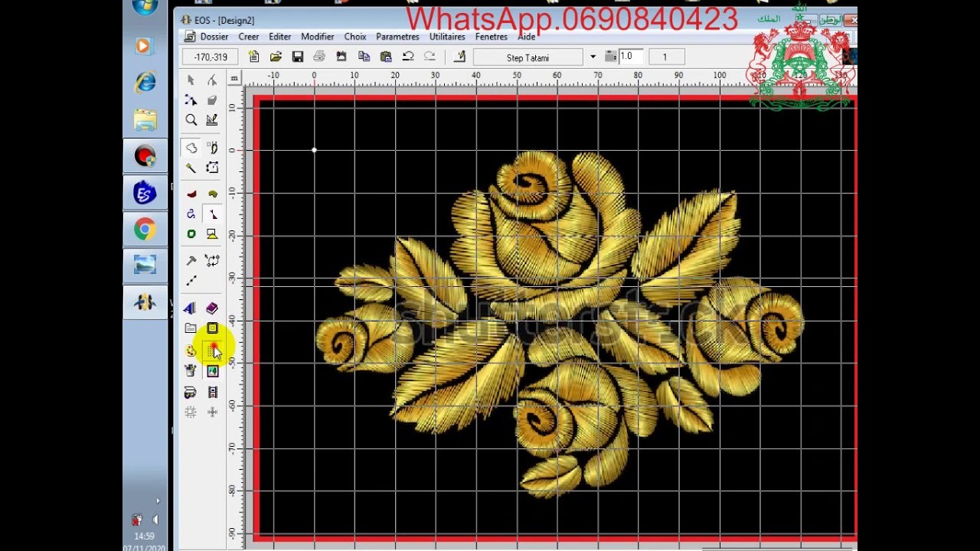
Task: Select the freehand lasso outline tool
Action: coord(191,148)
